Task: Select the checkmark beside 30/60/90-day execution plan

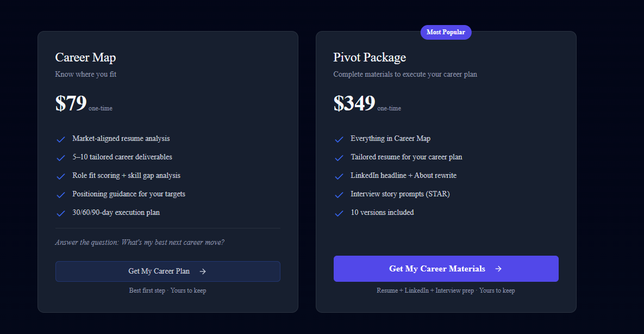Action: coord(61,213)
